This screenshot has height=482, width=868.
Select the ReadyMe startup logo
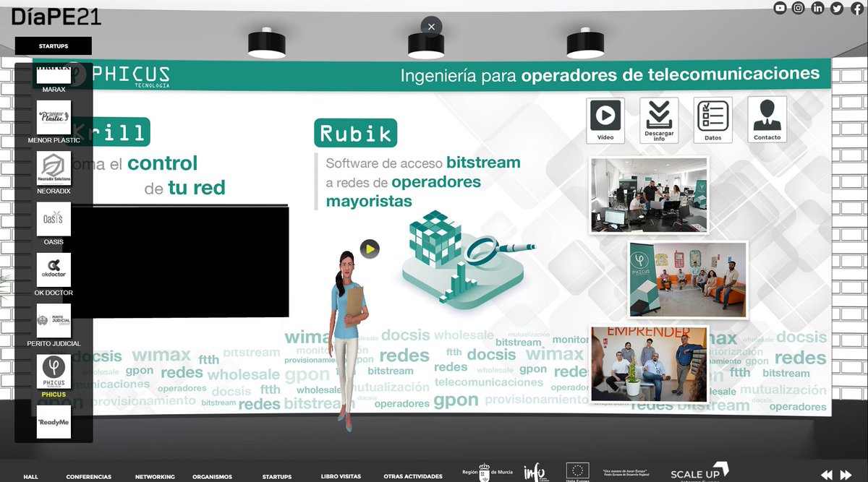point(54,422)
